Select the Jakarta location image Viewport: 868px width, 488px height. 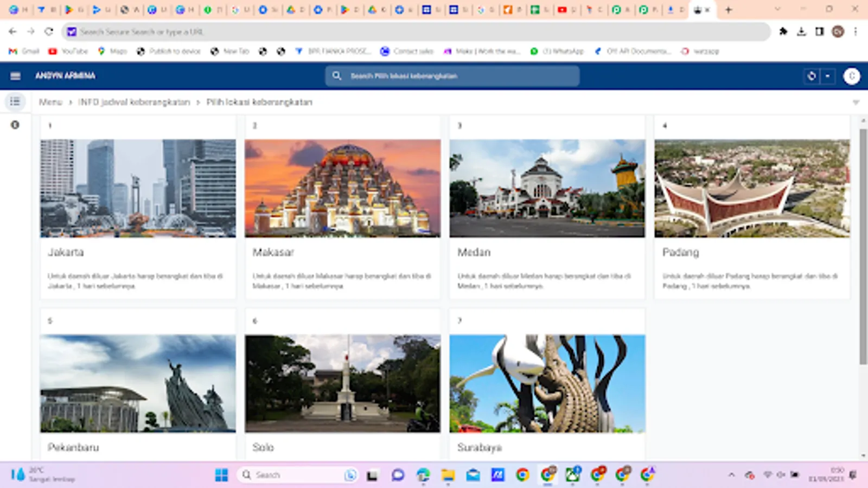pos(138,188)
